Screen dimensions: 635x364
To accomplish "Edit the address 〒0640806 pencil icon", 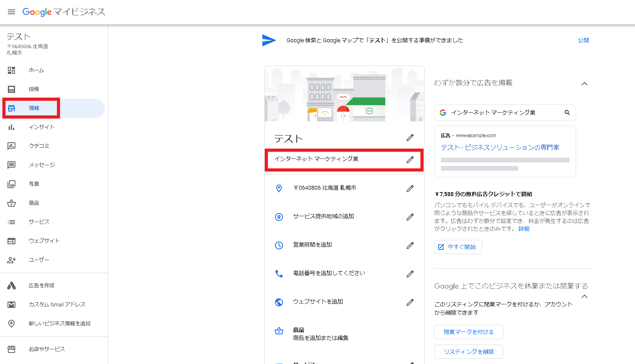I will pos(410,189).
